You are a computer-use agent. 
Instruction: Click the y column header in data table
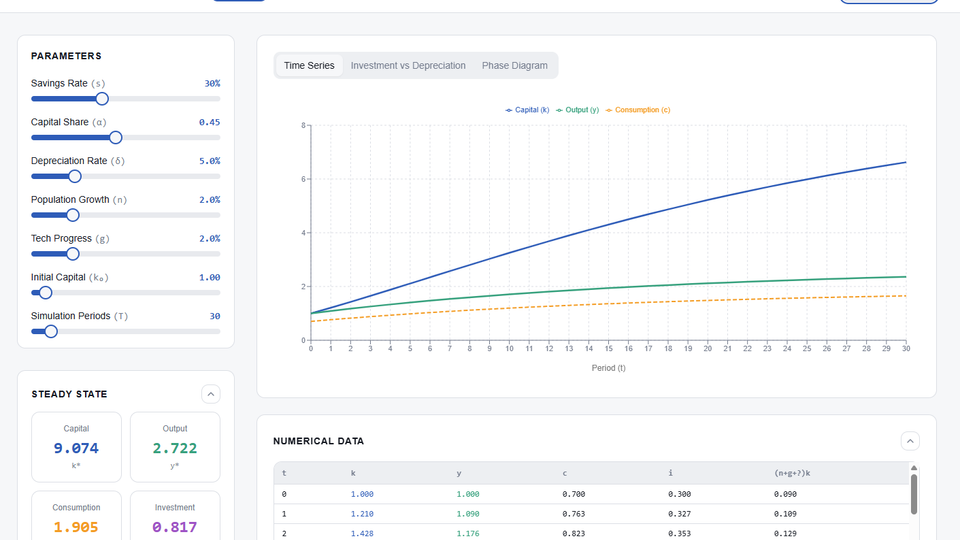point(459,473)
